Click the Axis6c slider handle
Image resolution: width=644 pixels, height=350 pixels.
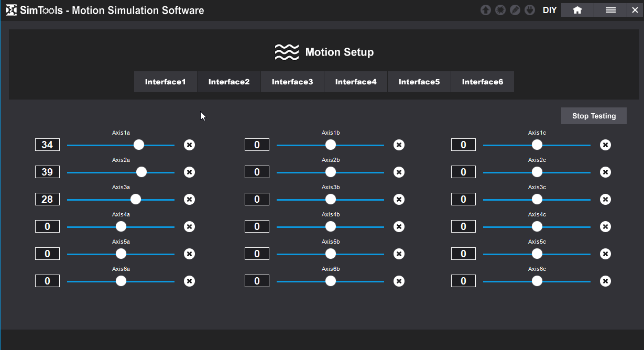click(x=537, y=281)
